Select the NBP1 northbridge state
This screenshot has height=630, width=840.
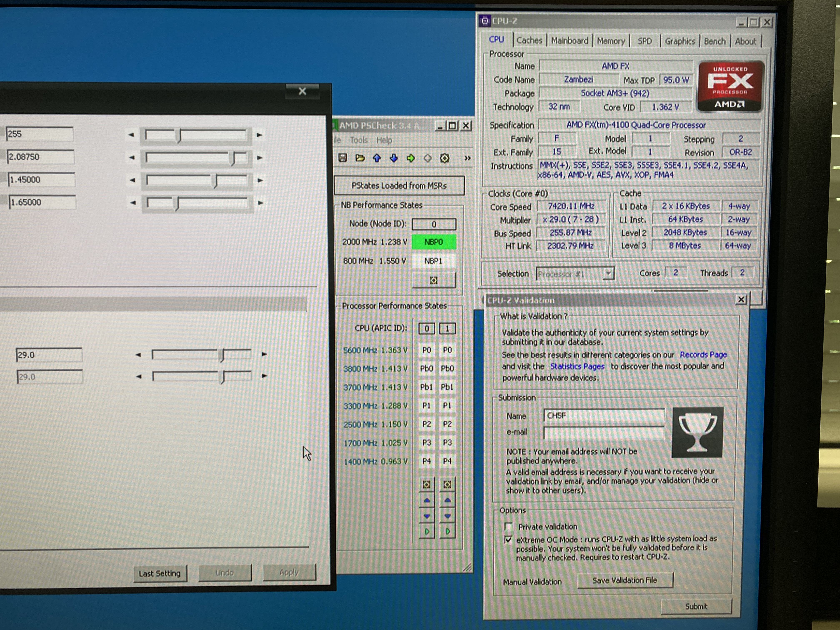(x=433, y=261)
